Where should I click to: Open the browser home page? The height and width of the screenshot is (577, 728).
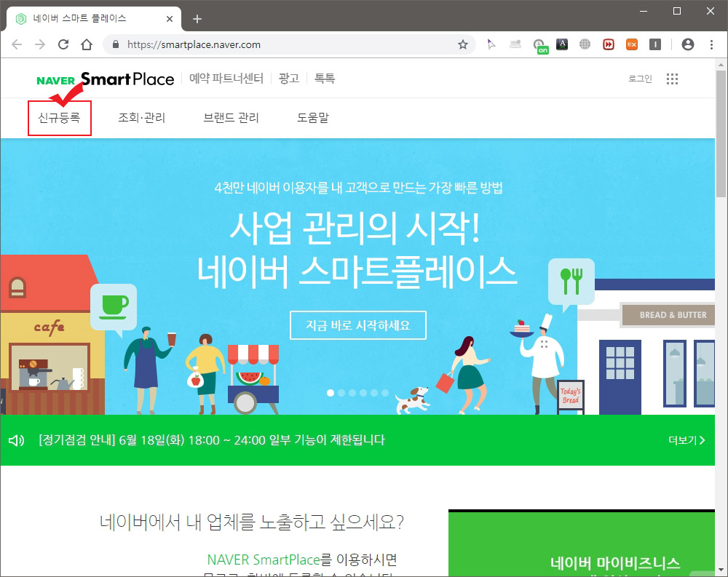point(87,44)
